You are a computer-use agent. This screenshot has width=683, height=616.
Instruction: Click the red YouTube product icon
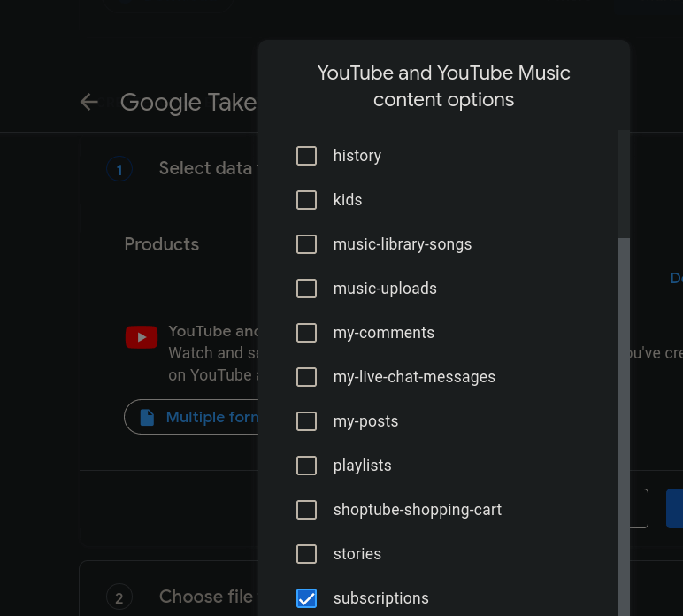click(x=142, y=337)
